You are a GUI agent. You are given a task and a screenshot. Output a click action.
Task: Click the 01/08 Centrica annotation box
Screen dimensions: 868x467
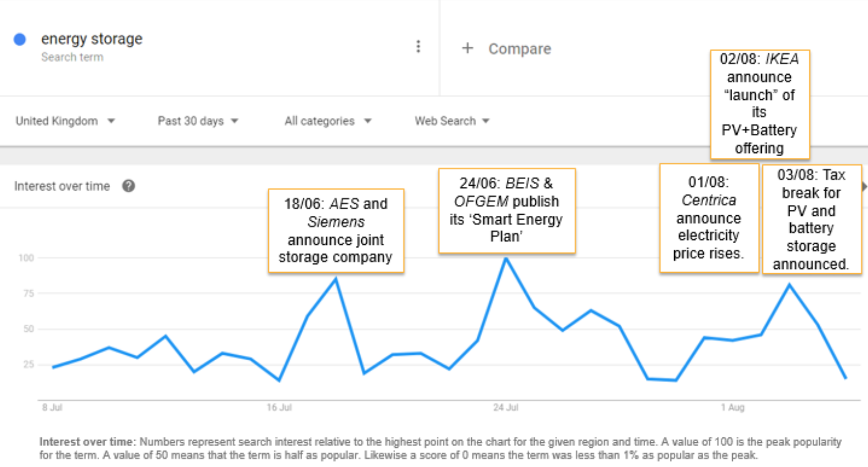[709, 218]
